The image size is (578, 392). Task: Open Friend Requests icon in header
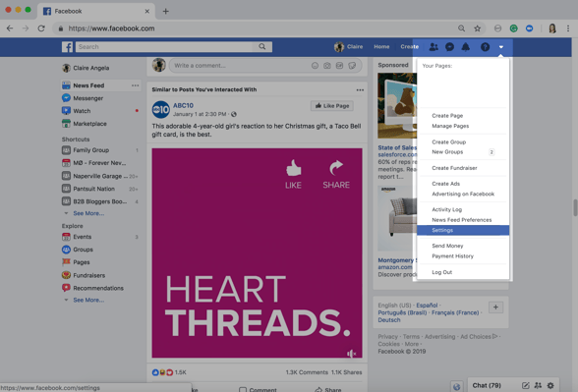tap(433, 47)
